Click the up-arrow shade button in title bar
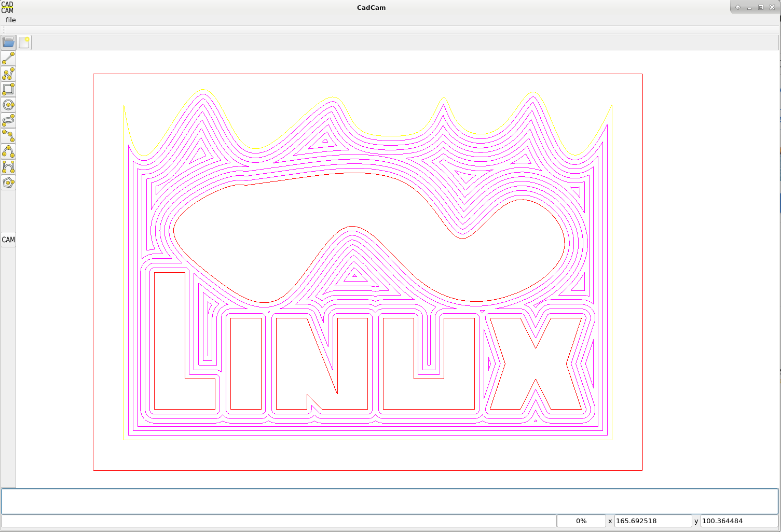 pyautogui.click(x=738, y=7)
